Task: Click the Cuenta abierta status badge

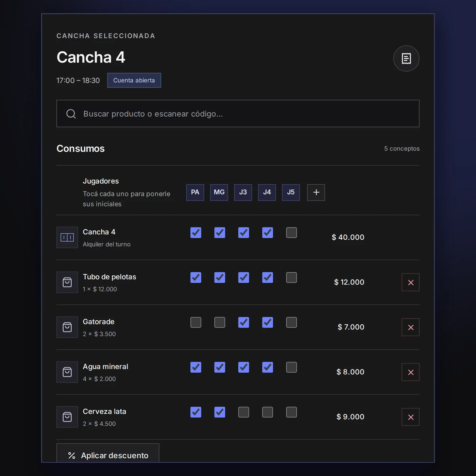Action: click(134, 80)
